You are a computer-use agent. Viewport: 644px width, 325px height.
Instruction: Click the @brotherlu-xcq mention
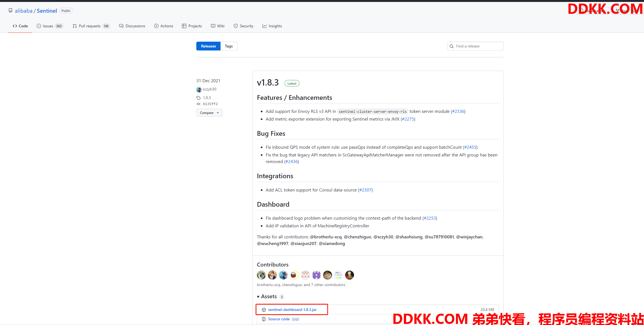[326, 237]
